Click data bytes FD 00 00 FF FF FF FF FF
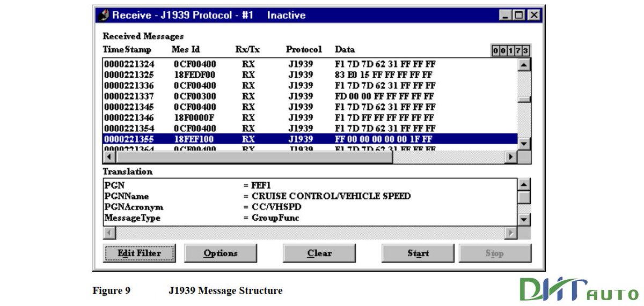This screenshot has width=644, height=306. 384,96
